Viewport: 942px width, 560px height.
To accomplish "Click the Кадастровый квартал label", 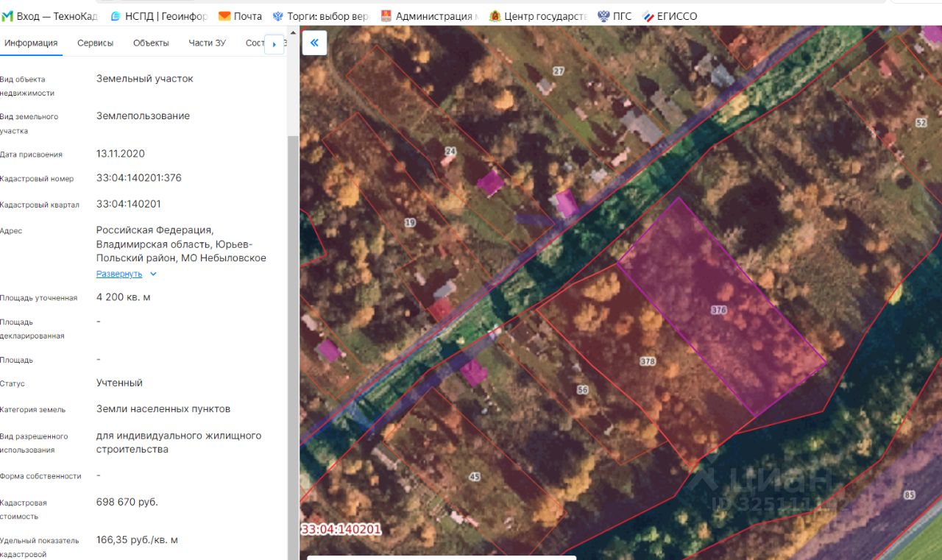I will (40, 205).
